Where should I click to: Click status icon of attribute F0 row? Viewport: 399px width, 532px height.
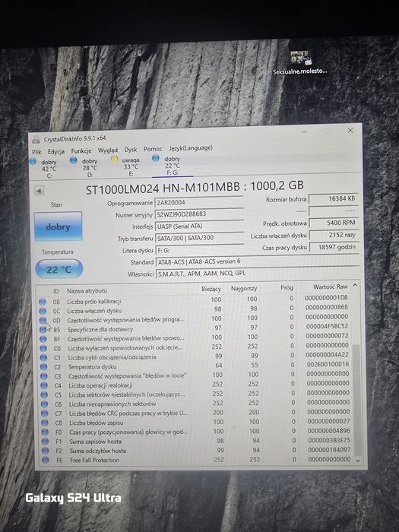tap(45, 432)
